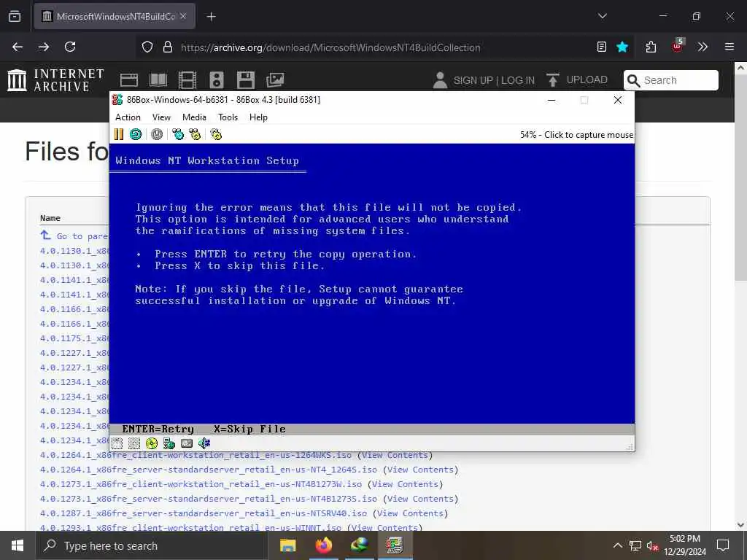Reload the page in Firefox
The width and height of the screenshot is (747, 560).
(x=70, y=47)
